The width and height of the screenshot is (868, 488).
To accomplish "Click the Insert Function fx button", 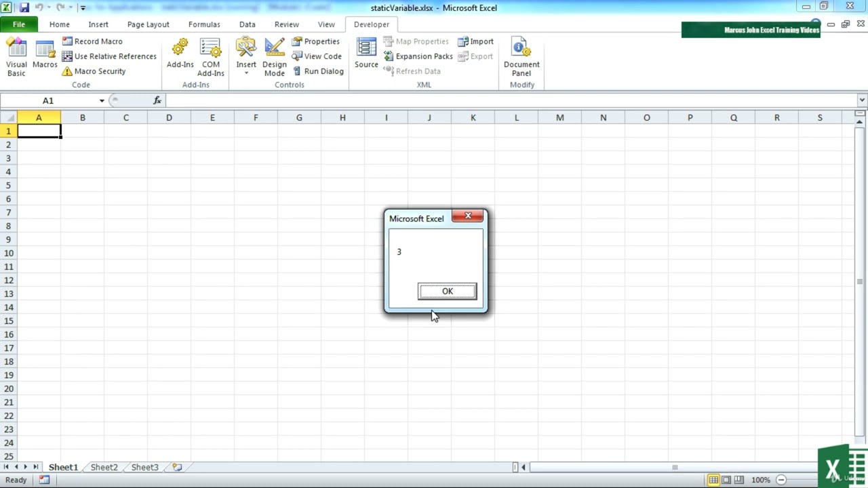I will click(157, 100).
